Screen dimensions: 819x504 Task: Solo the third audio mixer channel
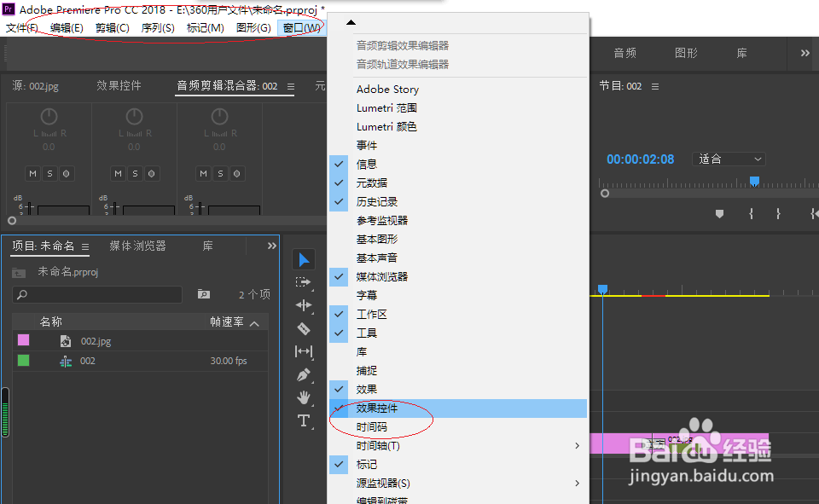pos(220,173)
